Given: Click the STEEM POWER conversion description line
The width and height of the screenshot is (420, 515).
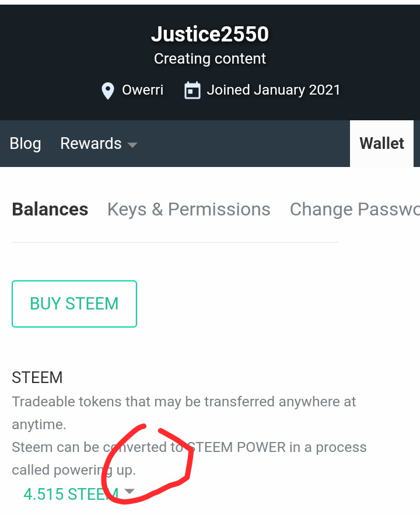Looking at the screenshot, I should pos(189,447).
